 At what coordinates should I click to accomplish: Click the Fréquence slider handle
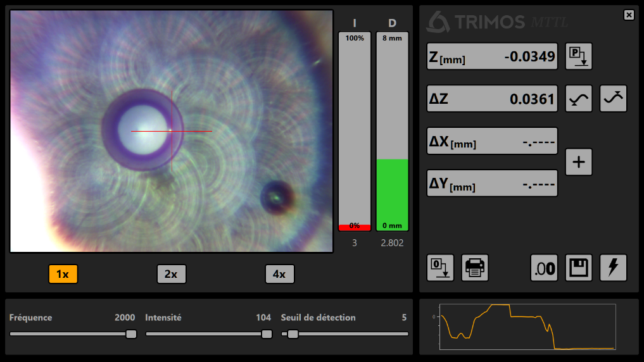tap(131, 334)
